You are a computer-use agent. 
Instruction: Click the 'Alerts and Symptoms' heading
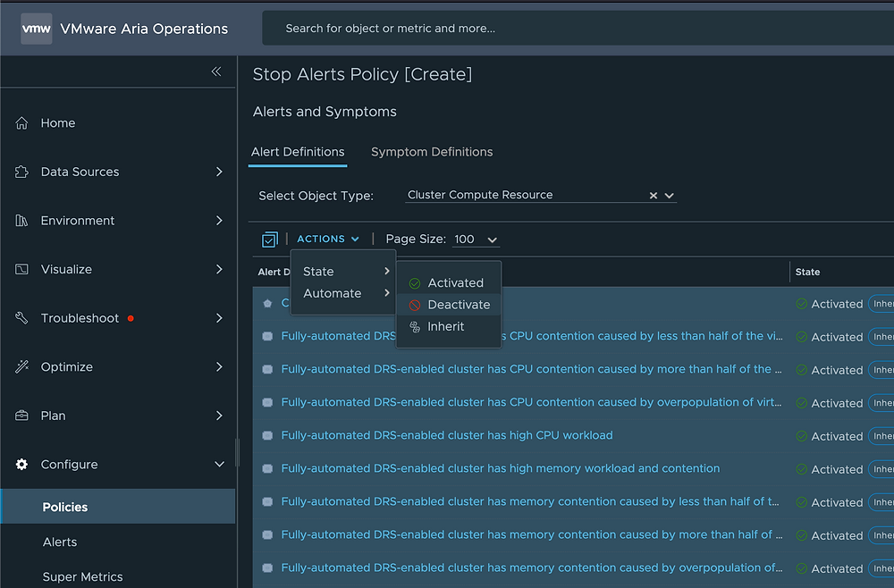click(x=325, y=112)
